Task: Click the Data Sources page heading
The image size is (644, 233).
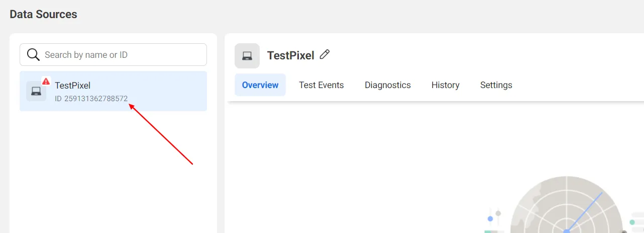Action: point(44,14)
